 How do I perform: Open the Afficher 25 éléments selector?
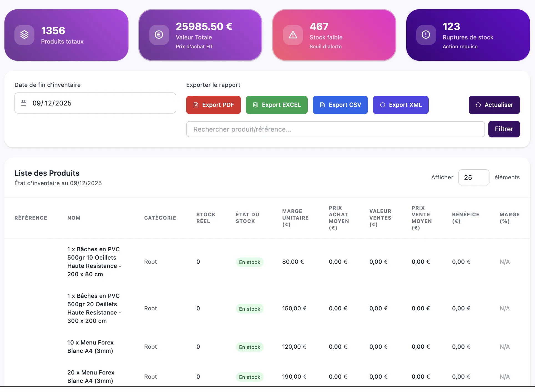click(x=474, y=177)
